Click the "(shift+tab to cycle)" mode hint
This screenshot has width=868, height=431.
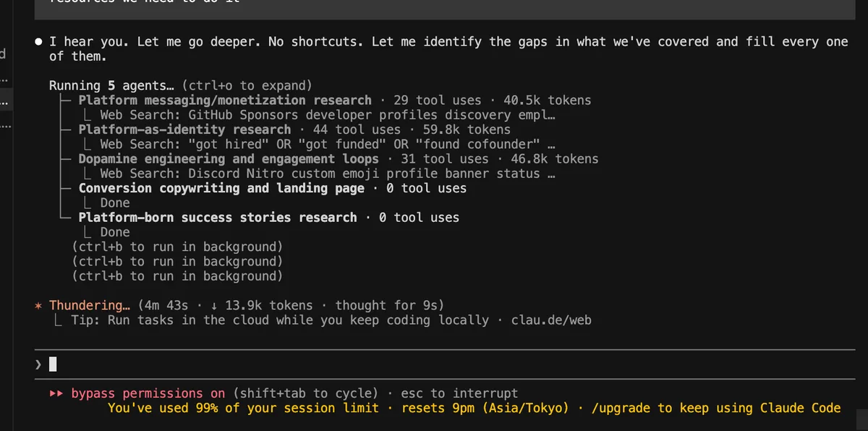pyautogui.click(x=305, y=393)
